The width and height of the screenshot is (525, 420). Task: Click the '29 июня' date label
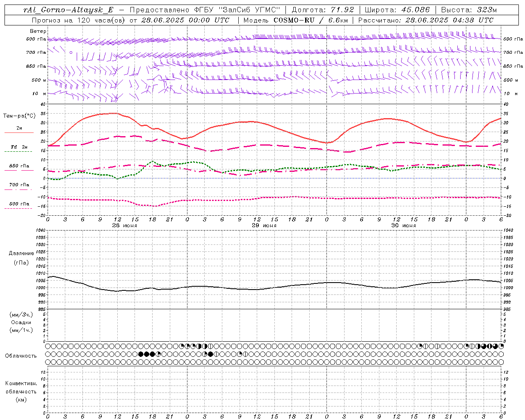[x=264, y=226]
